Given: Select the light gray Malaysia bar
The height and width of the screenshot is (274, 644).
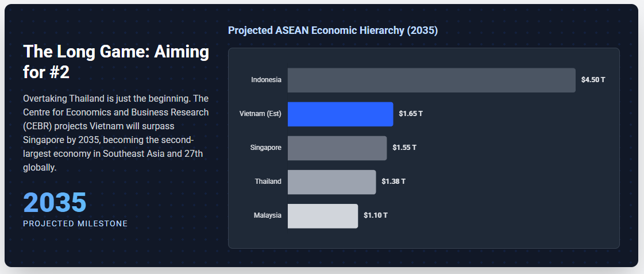Looking at the screenshot, I should point(322,215).
